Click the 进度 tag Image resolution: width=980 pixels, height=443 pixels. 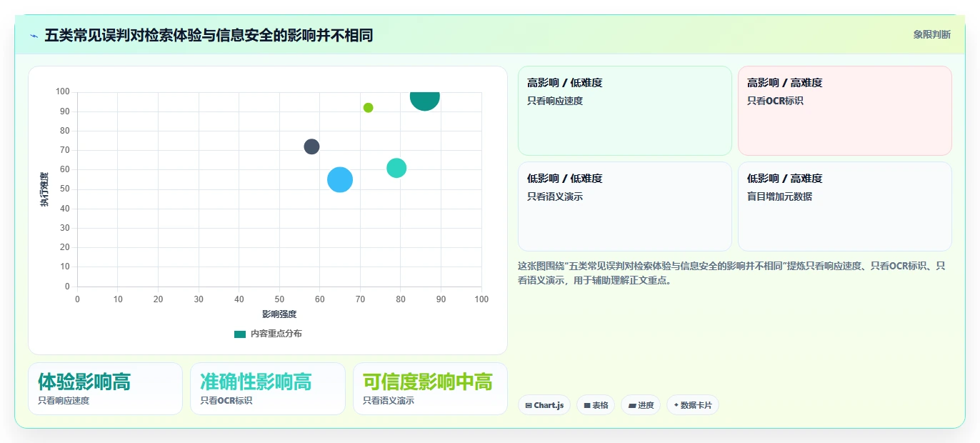(x=641, y=405)
